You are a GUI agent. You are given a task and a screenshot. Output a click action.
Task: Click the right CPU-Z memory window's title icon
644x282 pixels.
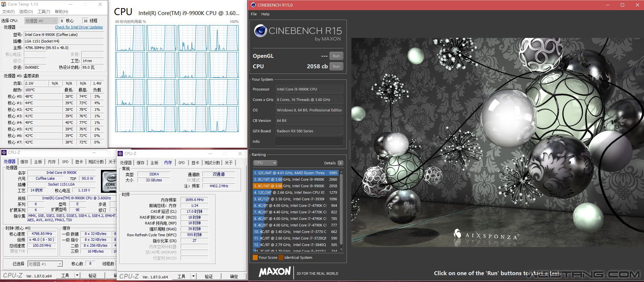point(120,154)
